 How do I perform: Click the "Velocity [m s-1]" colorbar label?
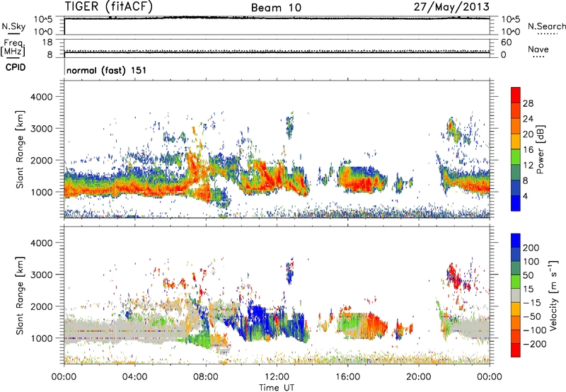[554, 295]
